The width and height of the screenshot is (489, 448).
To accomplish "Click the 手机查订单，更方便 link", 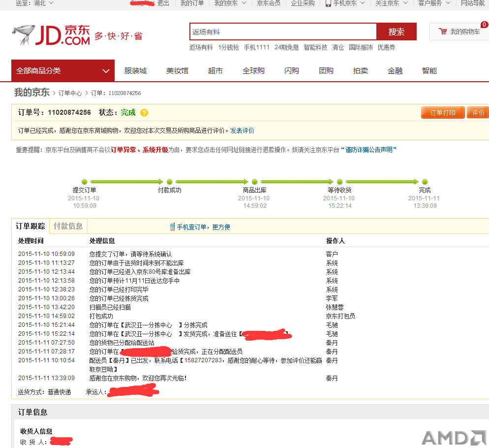I will click(203, 227).
